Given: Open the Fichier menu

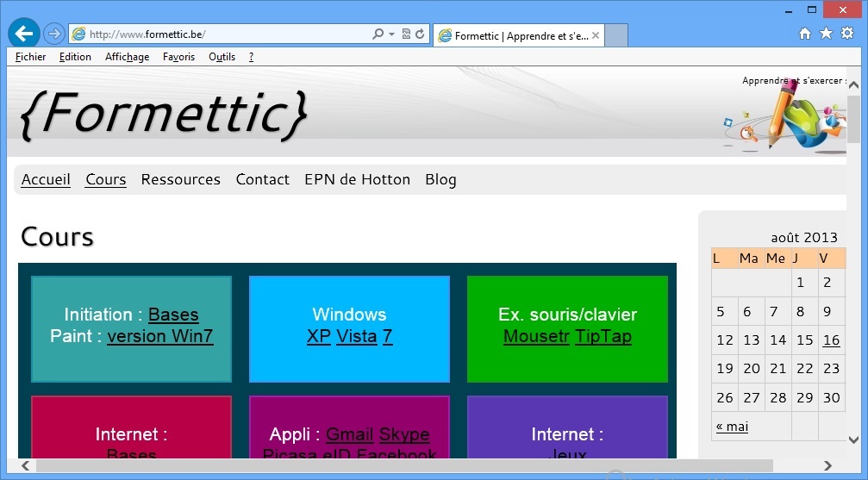Looking at the screenshot, I should (x=30, y=57).
